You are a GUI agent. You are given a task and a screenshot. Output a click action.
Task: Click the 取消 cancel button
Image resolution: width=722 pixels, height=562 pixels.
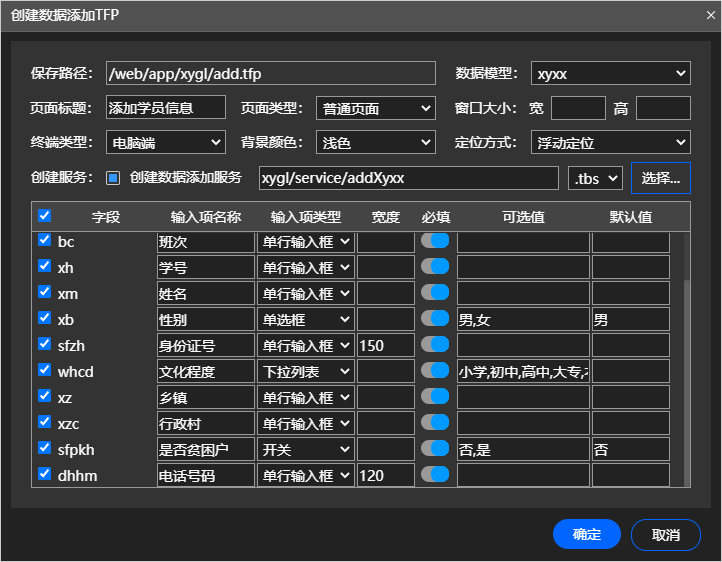point(665,534)
